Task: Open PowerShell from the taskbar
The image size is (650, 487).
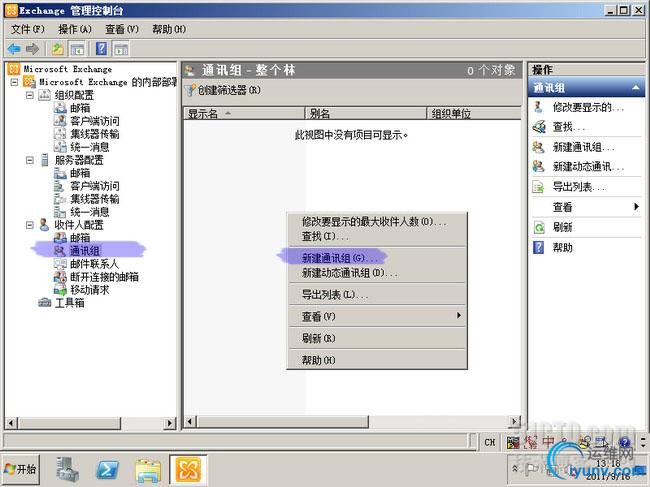Action: point(107,470)
